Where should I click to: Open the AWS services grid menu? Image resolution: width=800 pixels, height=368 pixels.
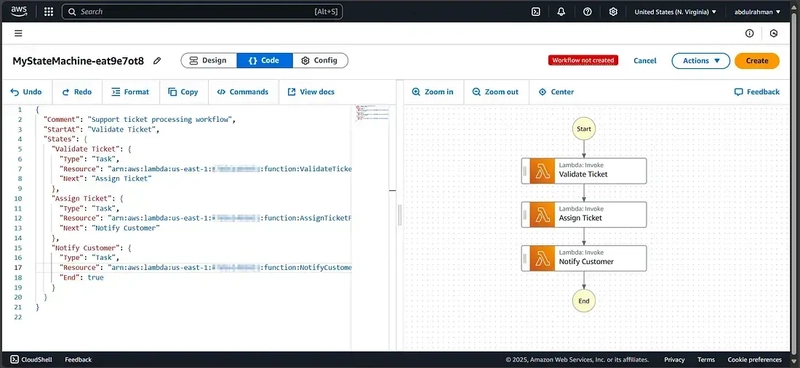click(x=48, y=12)
